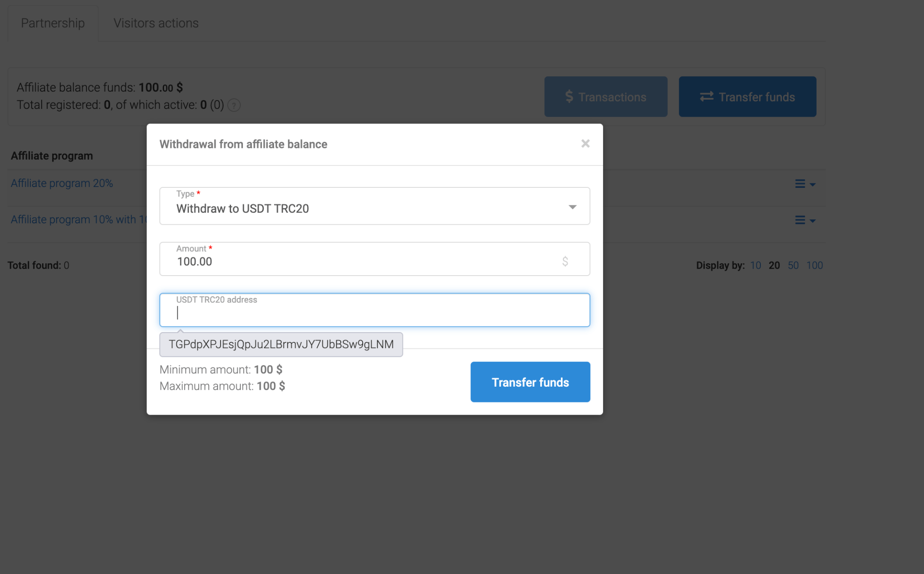Click the Affiliate program 20% link
This screenshot has width=924, height=574.
(62, 183)
